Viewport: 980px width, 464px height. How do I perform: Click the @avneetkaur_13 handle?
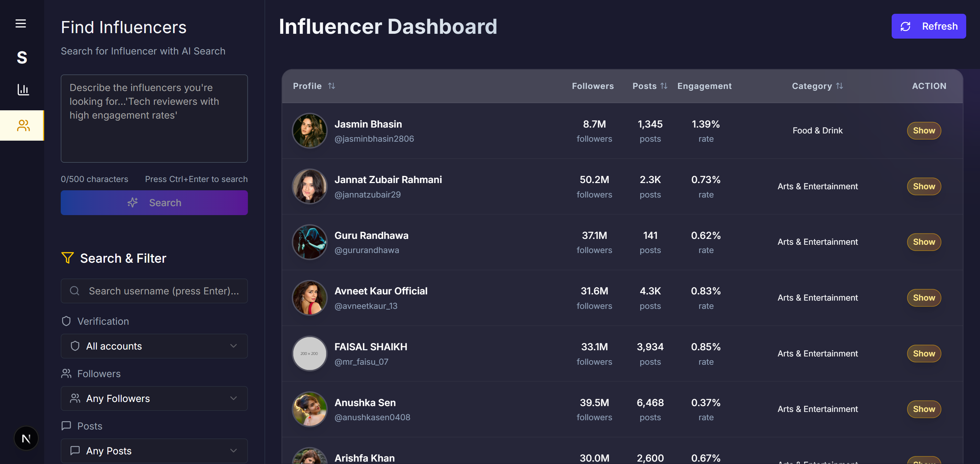point(365,306)
